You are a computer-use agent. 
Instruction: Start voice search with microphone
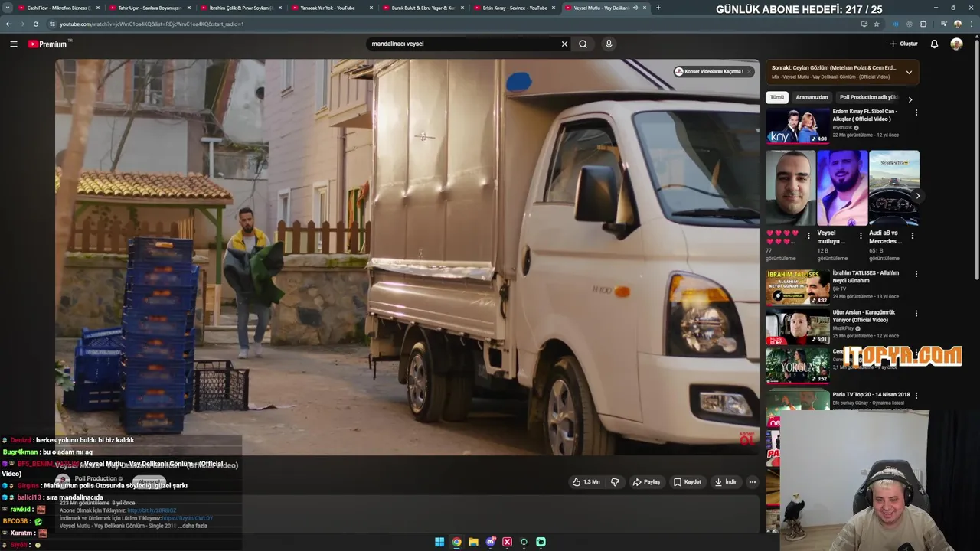click(609, 44)
